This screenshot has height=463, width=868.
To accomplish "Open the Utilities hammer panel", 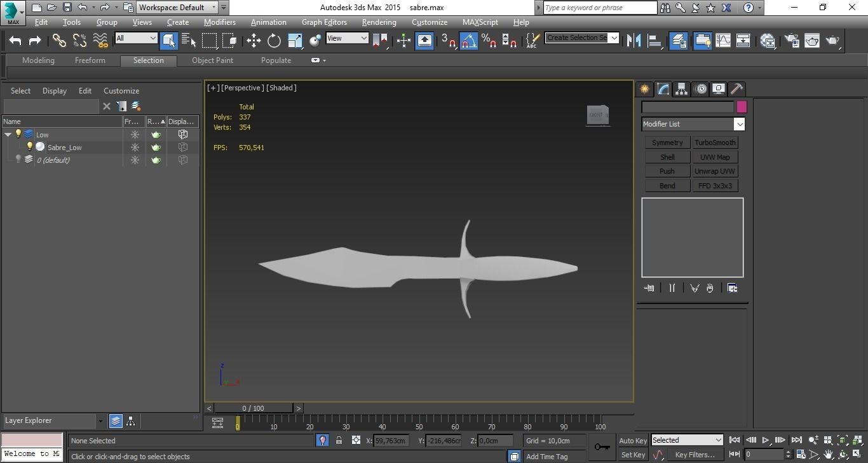I will point(737,89).
